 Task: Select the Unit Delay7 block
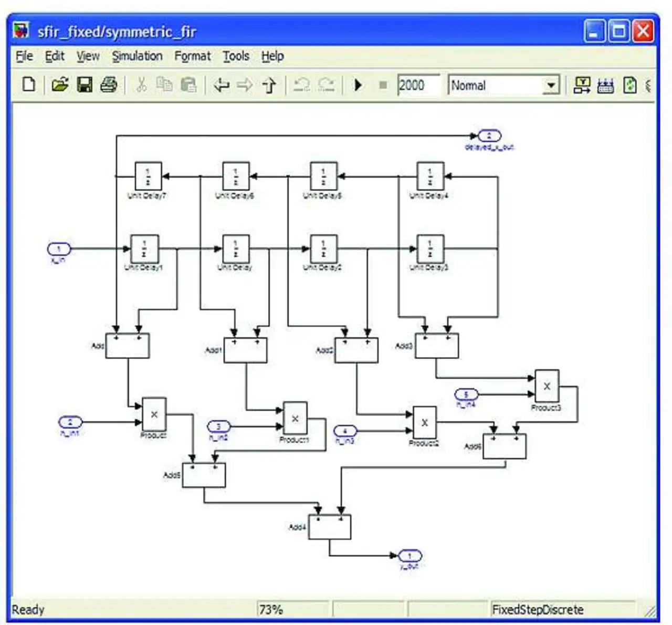coord(148,176)
